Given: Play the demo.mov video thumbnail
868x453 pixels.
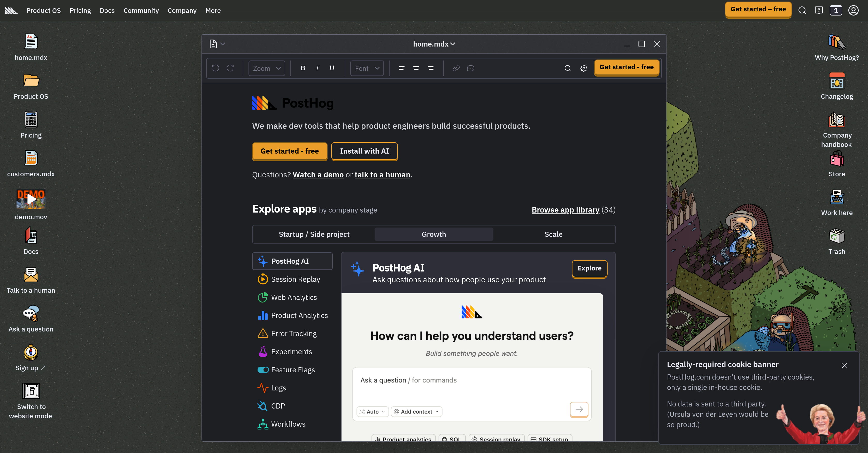Looking at the screenshot, I should (x=31, y=199).
